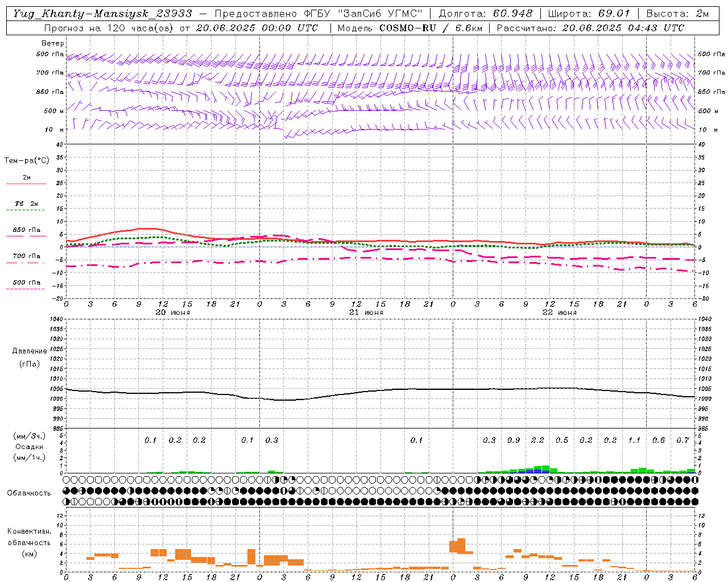Click the pink dashed sample under 500 гПа legend
Image resolution: width=728 pixels, height=582 pixels.
pyautogui.click(x=25, y=289)
